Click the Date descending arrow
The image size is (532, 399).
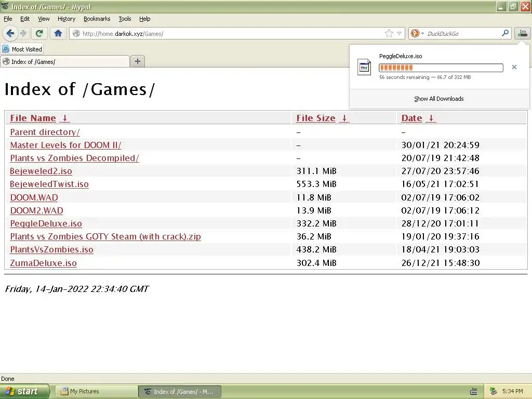coord(431,118)
